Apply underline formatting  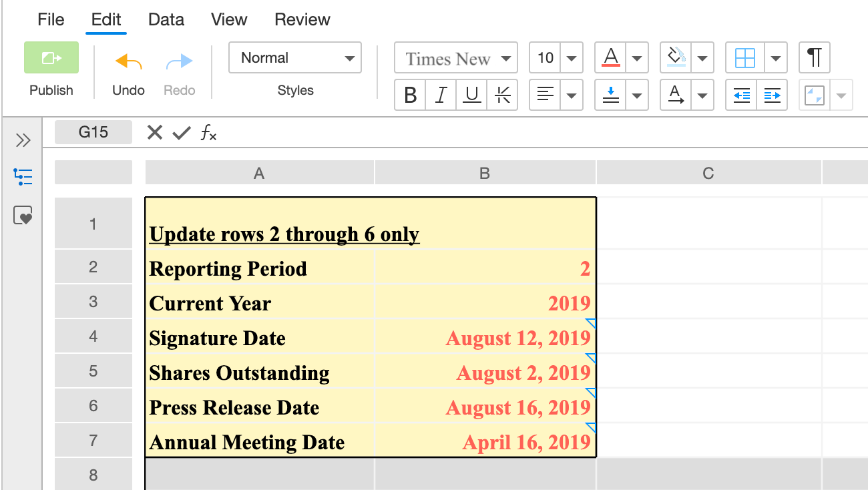point(472,95)
